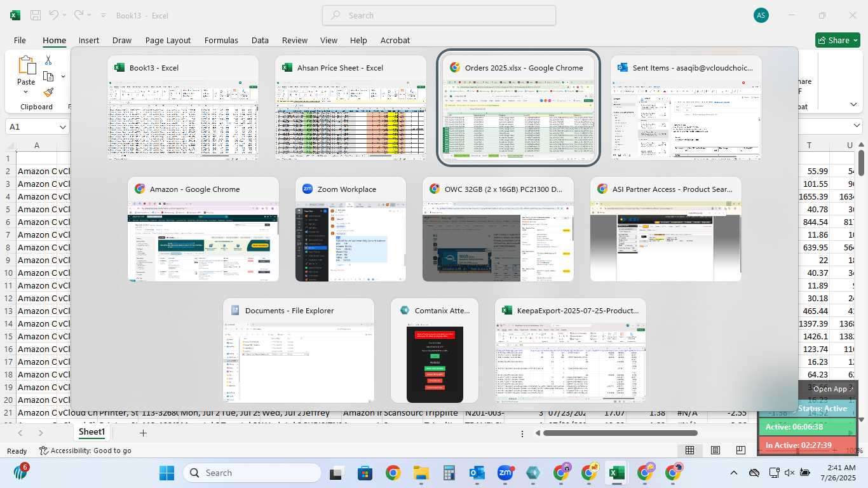The image size is (868, 488).
Task: Activate the Format Painter brush
Action: tap(48, 92)
